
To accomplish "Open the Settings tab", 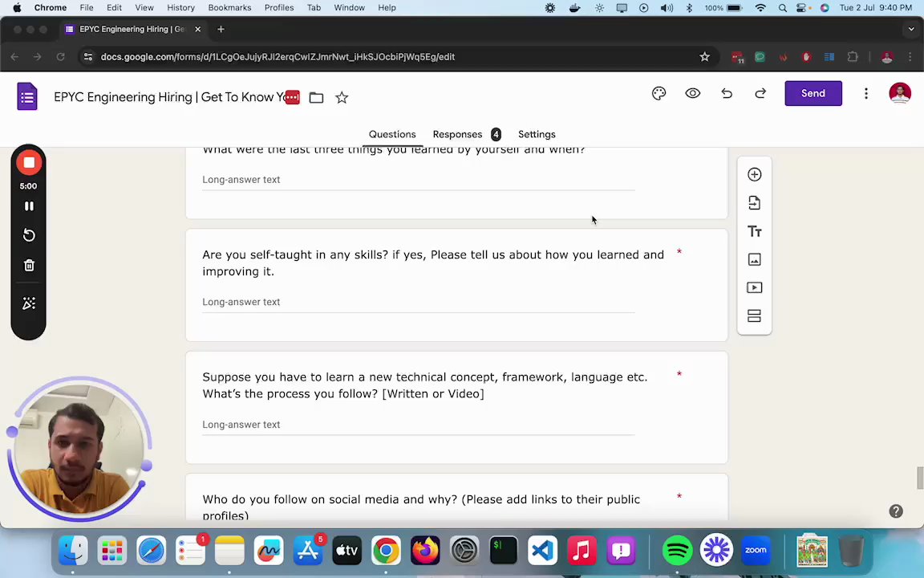I will (x=537, y=135).
